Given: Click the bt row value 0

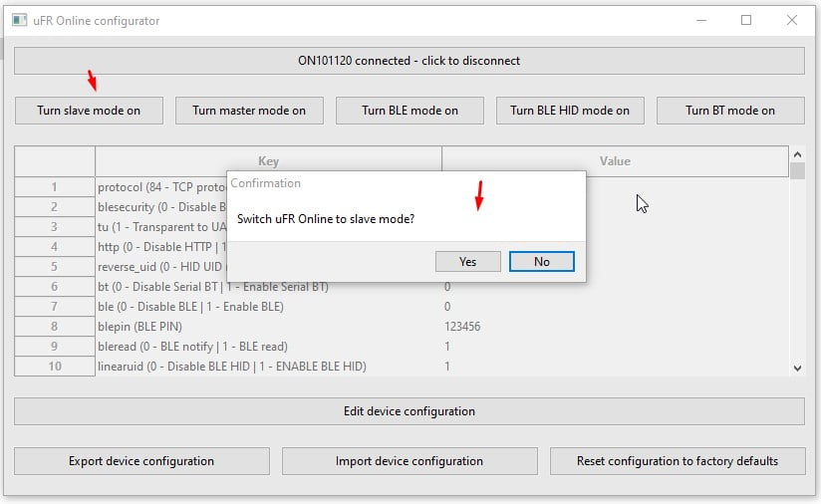Looking at the screenshot, I should pos(447,287).
